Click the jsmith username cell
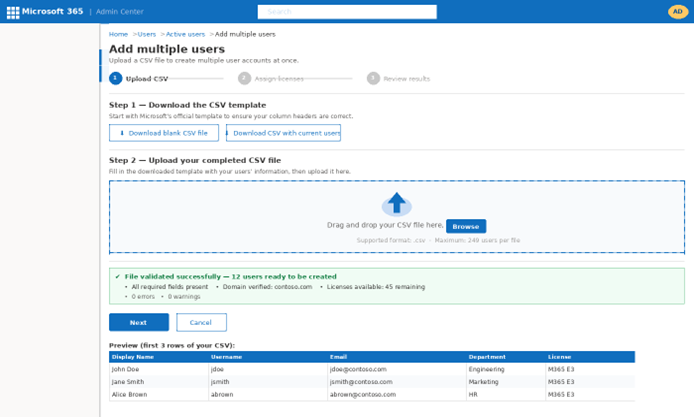Image resolution: width=694 pixels, height=417 pixels. 268,382
